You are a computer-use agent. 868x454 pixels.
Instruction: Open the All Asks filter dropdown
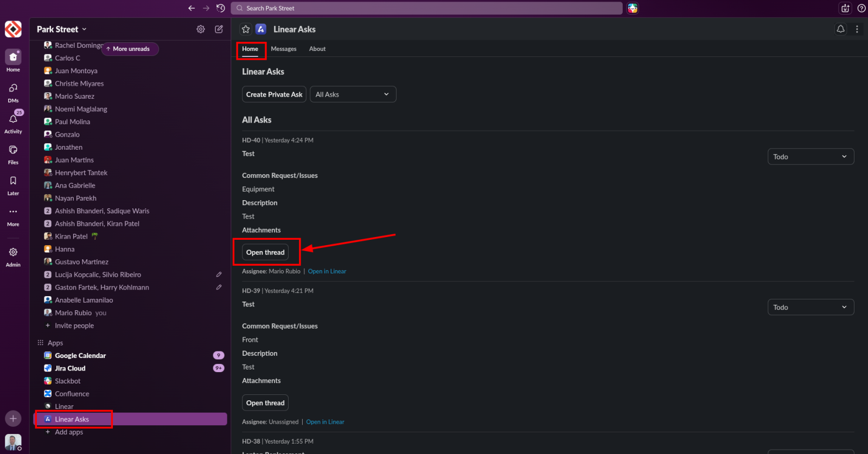(x=353, y=94)
